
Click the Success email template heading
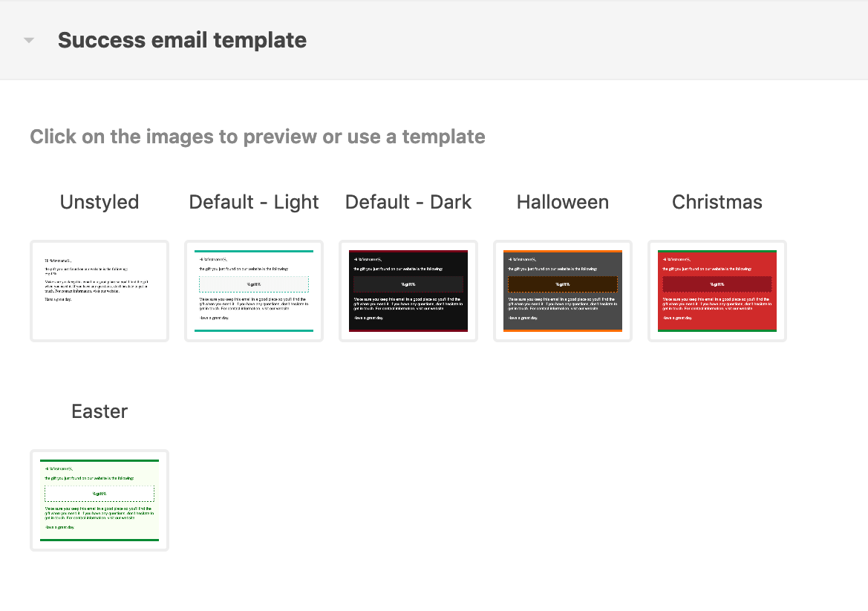coord(182,40)
